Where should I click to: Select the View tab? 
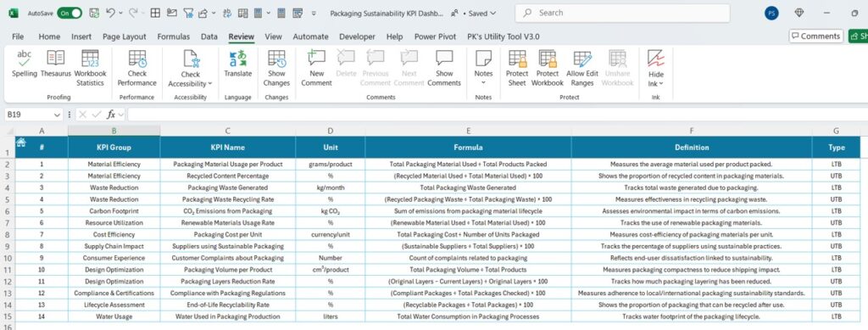coord(273,36)
